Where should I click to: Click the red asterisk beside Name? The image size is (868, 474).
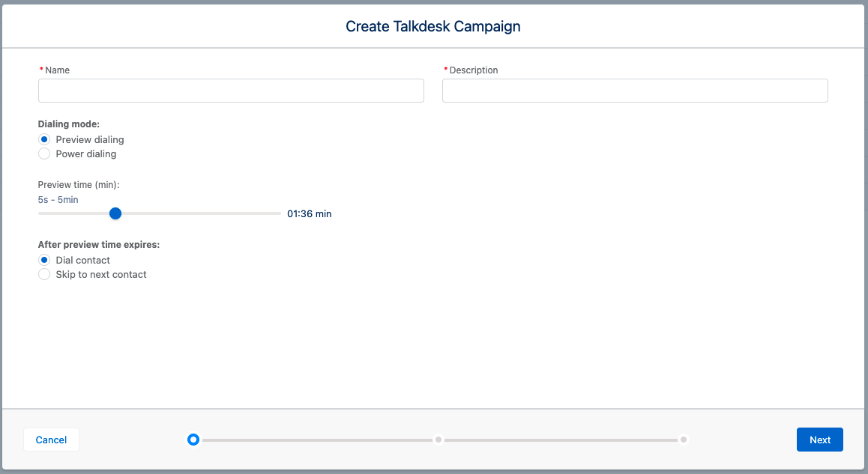pos(41,70)
